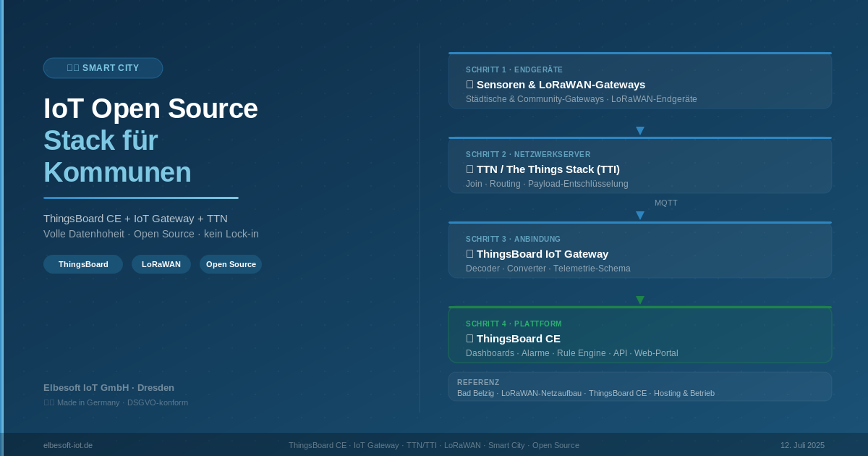Select the LoRaWAN tag pill
Viewport: 868px width, 456px height.
pos(161,264)
